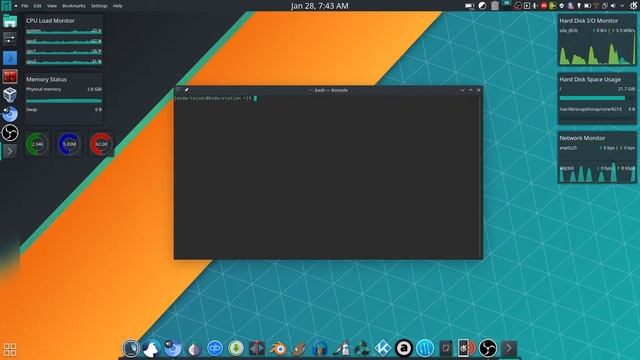Screen dimensions: 640x360
Task: Launch the blue disc burner dock icon
Action: tap(173, 348)
